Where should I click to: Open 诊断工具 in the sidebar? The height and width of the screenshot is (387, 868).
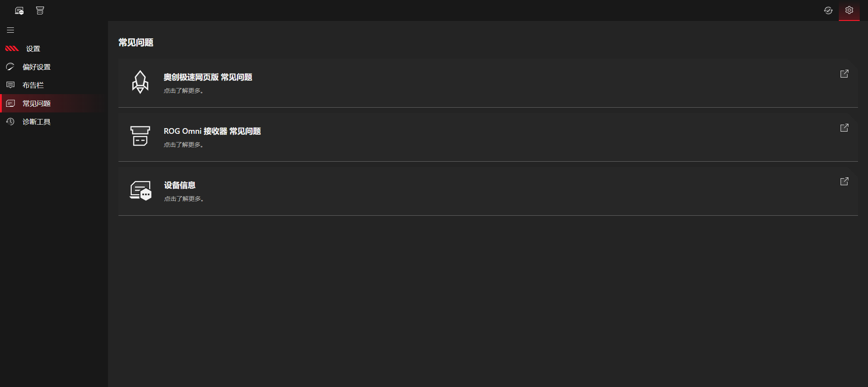point(37,122)
